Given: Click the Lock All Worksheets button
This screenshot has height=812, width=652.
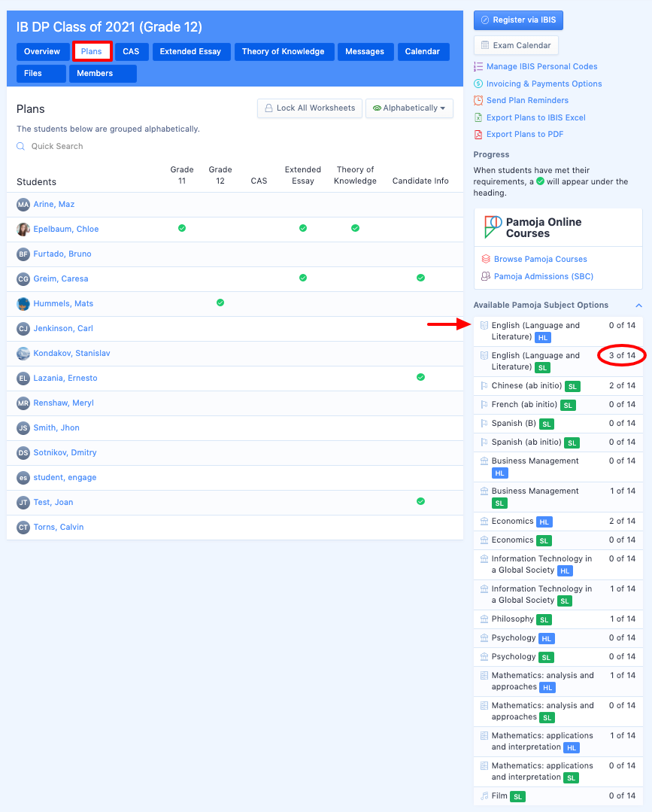Looking at the screenshot, I should pos(309,108).
